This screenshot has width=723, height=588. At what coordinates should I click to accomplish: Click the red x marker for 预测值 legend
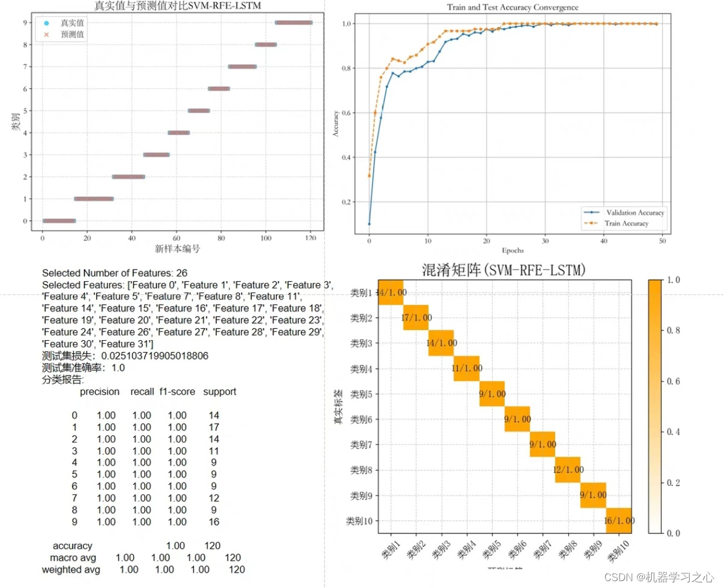tap(46, 34)
